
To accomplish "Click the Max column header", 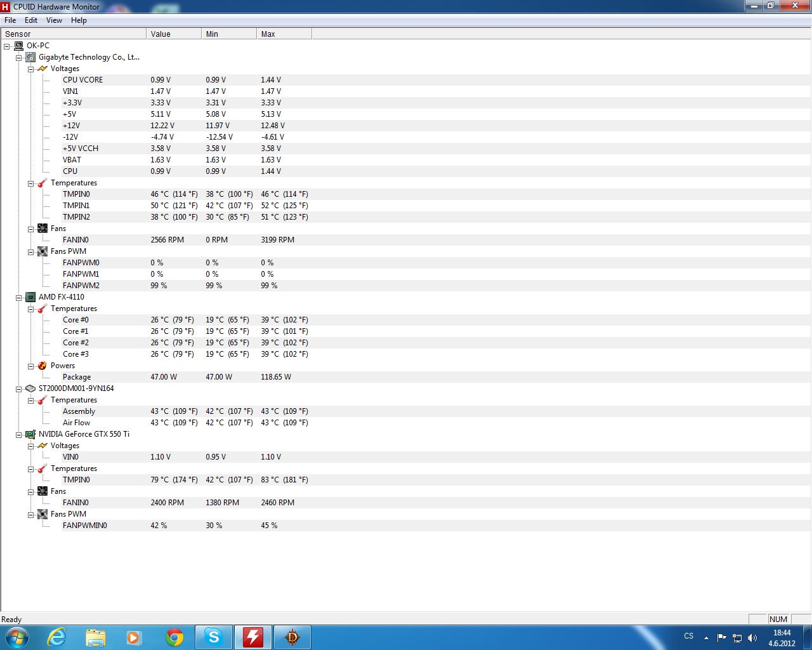I will pos(284,34).
